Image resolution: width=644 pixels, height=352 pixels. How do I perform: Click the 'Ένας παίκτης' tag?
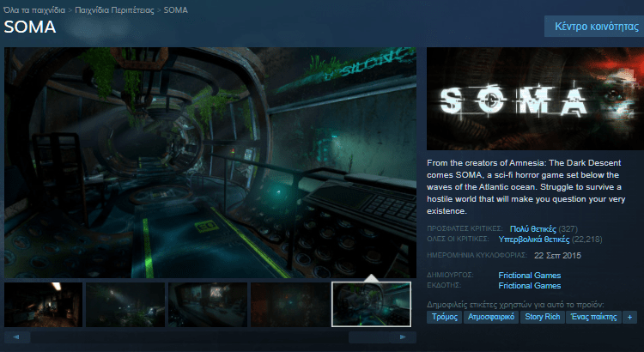click(593, 317)
